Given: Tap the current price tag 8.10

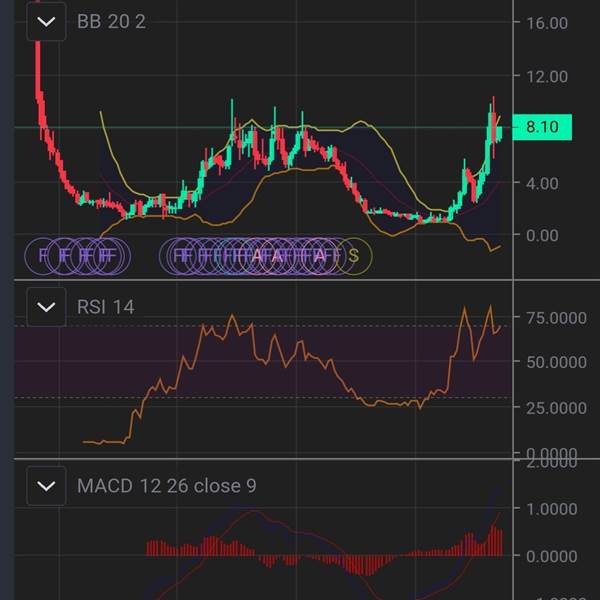Looking at the screenshot, I should coord(542,127).
